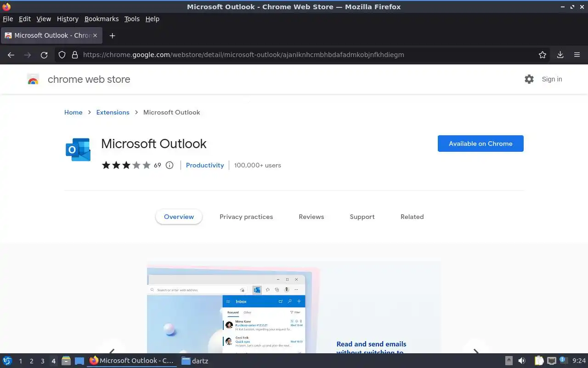Click the URL address bar

click(x=303, y=55)
